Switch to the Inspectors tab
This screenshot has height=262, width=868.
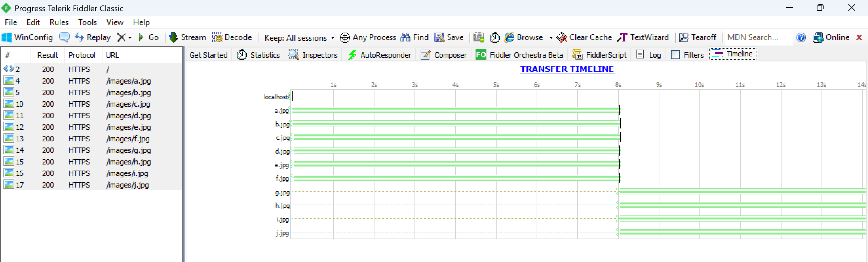[313, 55]
